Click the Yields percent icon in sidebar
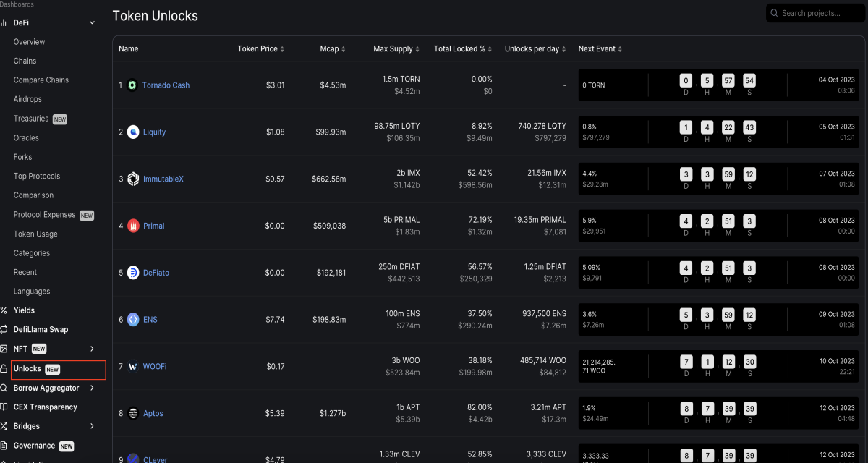 (4, 310)
